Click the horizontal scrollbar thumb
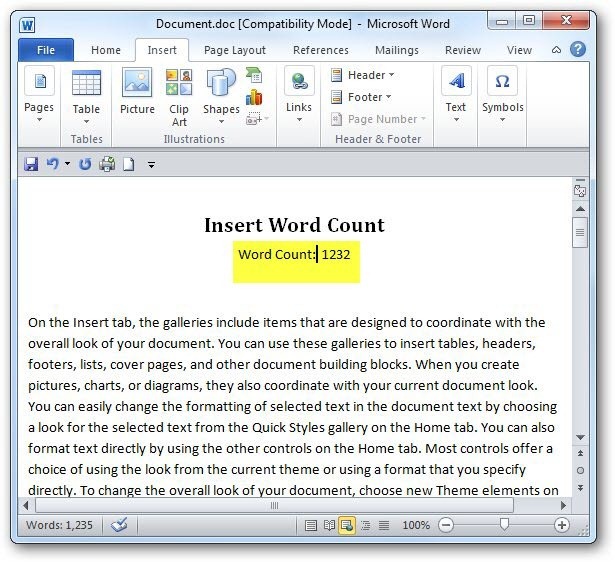 [x=275, y=505]
